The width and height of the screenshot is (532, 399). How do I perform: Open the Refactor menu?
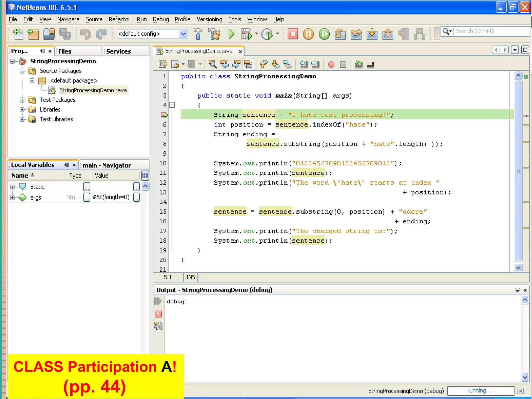pos(119,19)
